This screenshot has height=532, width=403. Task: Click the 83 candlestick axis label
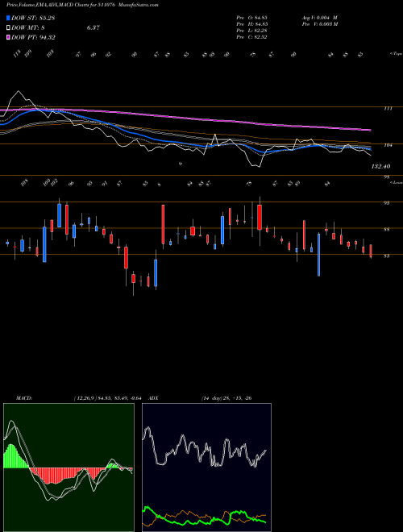[x=386, y=256]
